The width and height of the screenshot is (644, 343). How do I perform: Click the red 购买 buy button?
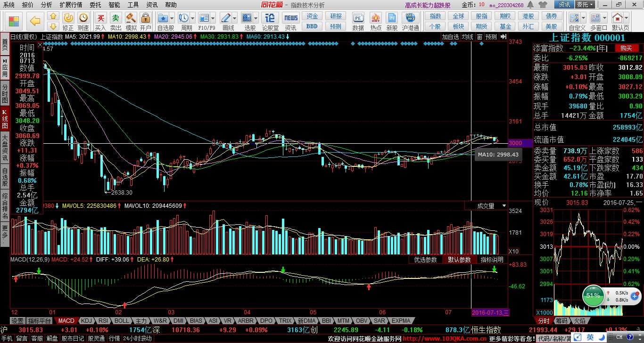point(627,48)
